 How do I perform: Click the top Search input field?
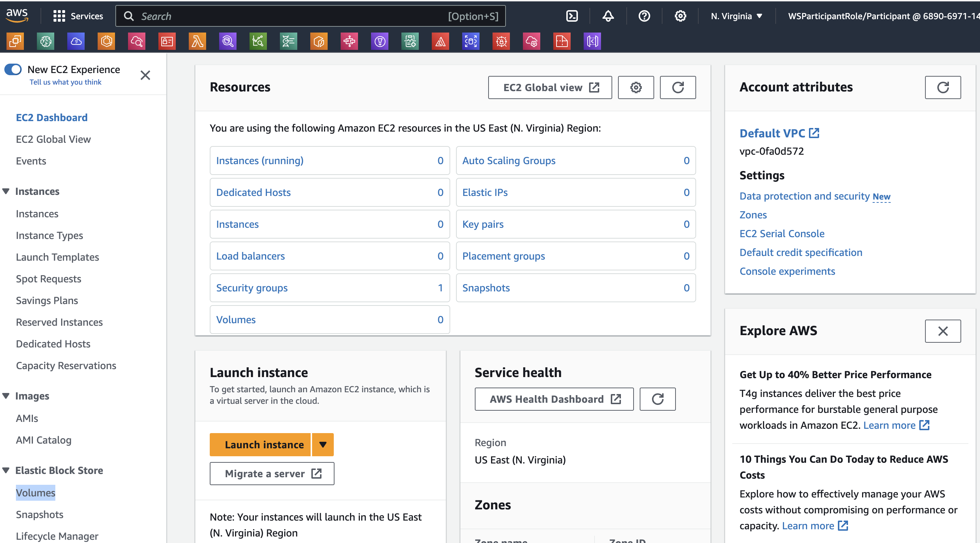pyautogui.click(x=310, y=16)
